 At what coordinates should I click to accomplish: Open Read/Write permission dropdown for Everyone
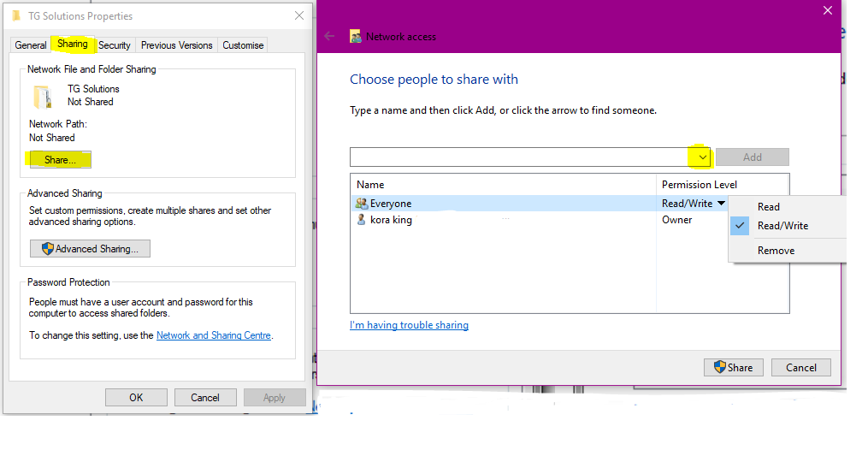pos(721,204)
